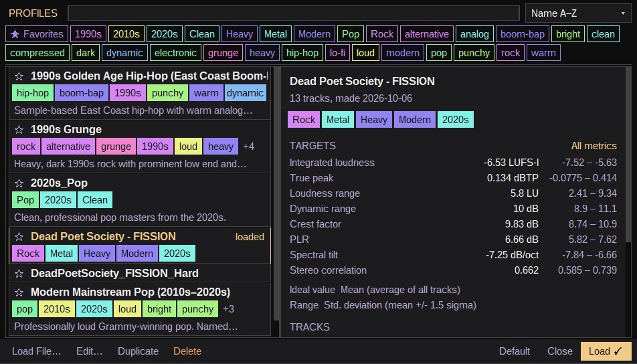Toggle the 2020s filter tag

(x=165, y=34)
